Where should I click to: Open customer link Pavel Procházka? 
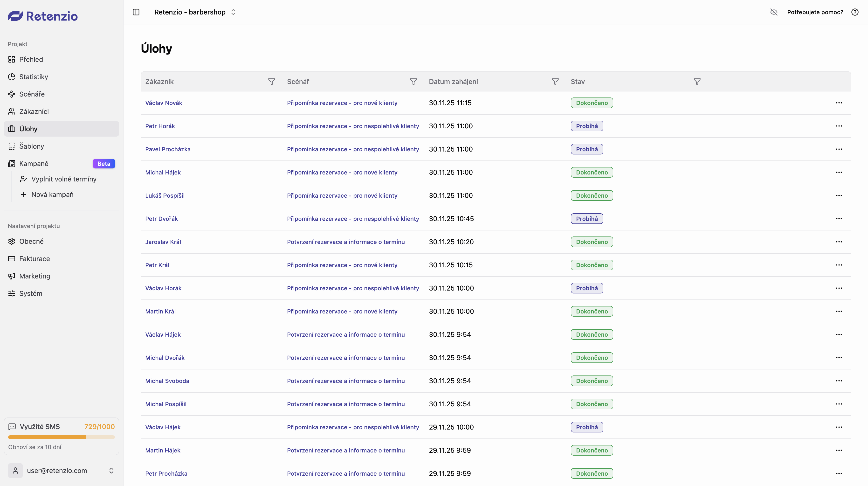click(x=168, y=149)
